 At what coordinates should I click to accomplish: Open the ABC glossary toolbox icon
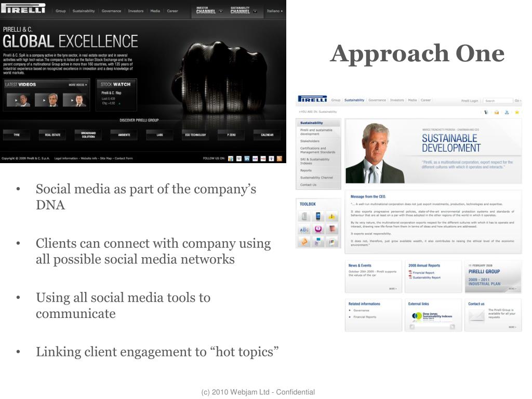tap(304, 229)
